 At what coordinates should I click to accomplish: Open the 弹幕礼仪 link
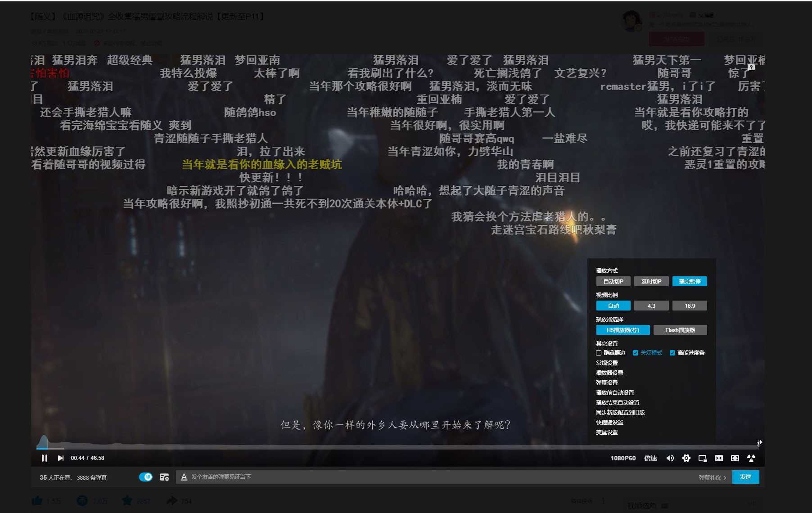(712, 477)
